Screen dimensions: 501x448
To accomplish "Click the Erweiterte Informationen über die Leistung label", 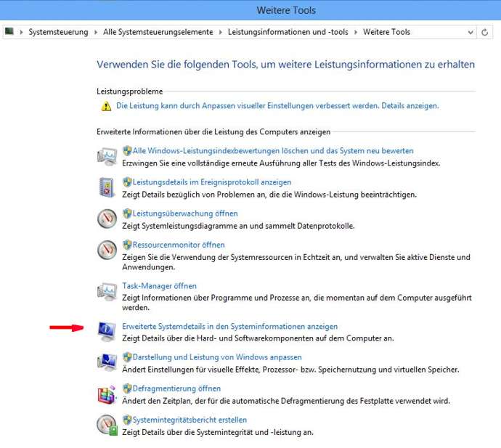I will (213, 131).
